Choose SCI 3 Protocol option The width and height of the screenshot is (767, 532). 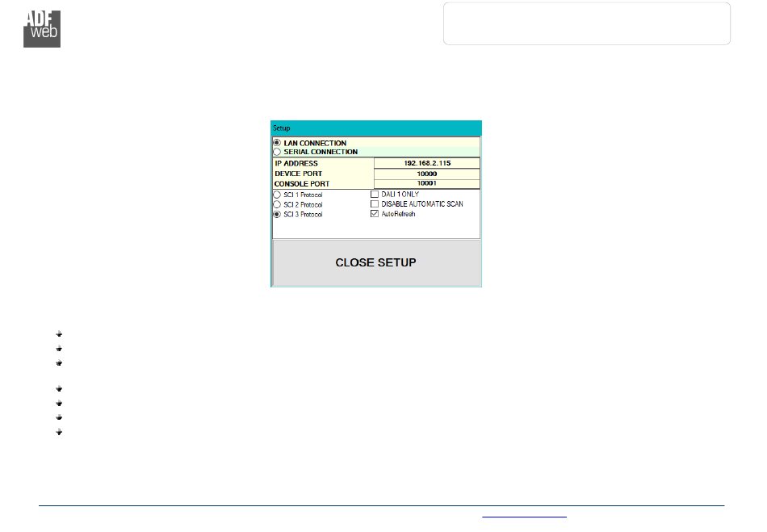(277, 214)
